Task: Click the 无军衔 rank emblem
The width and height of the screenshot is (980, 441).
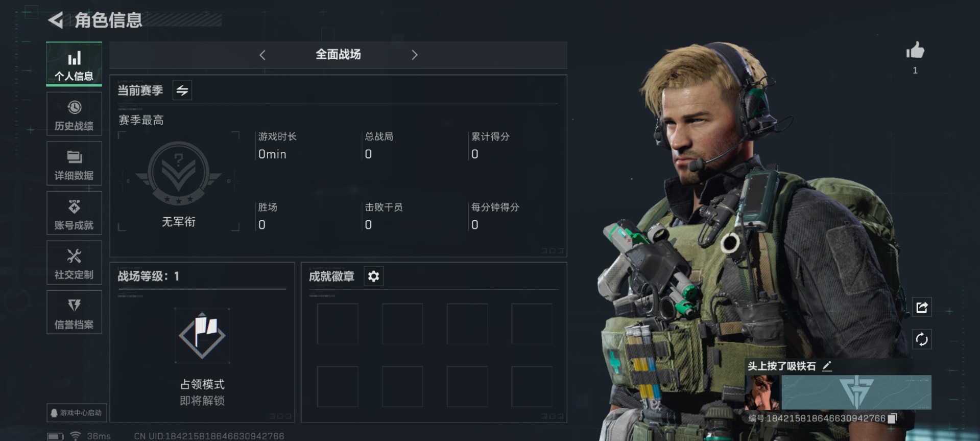Action: click(178, 174)
